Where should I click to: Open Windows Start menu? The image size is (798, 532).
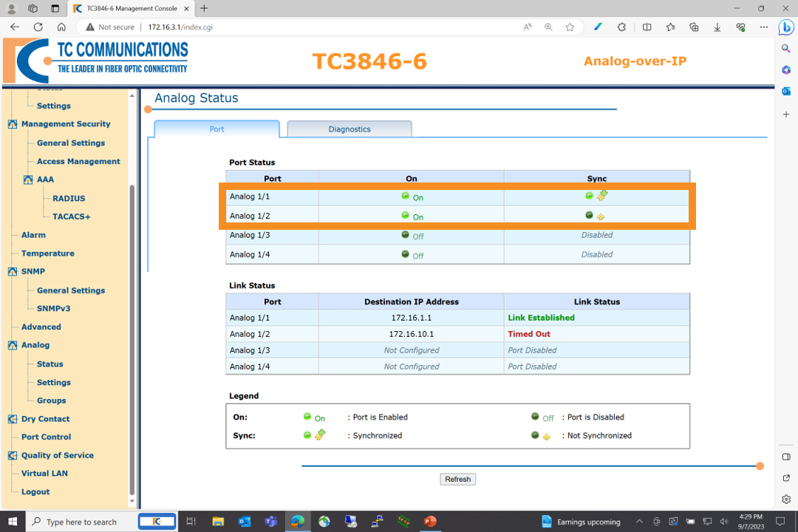pos(13,522)
